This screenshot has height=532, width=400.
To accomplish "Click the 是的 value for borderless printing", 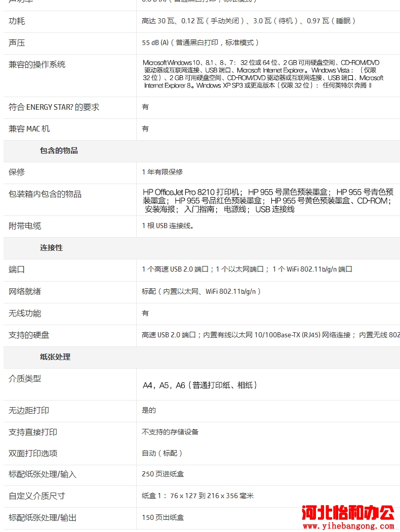I will [x=149, y=411].
